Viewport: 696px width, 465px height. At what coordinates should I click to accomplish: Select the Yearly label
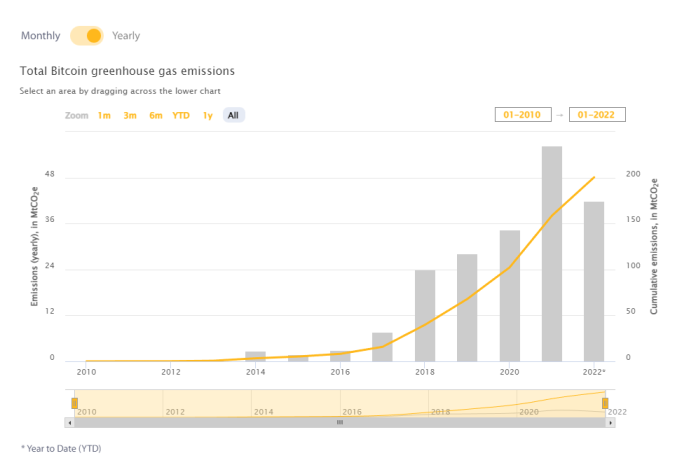pos(126,35)
